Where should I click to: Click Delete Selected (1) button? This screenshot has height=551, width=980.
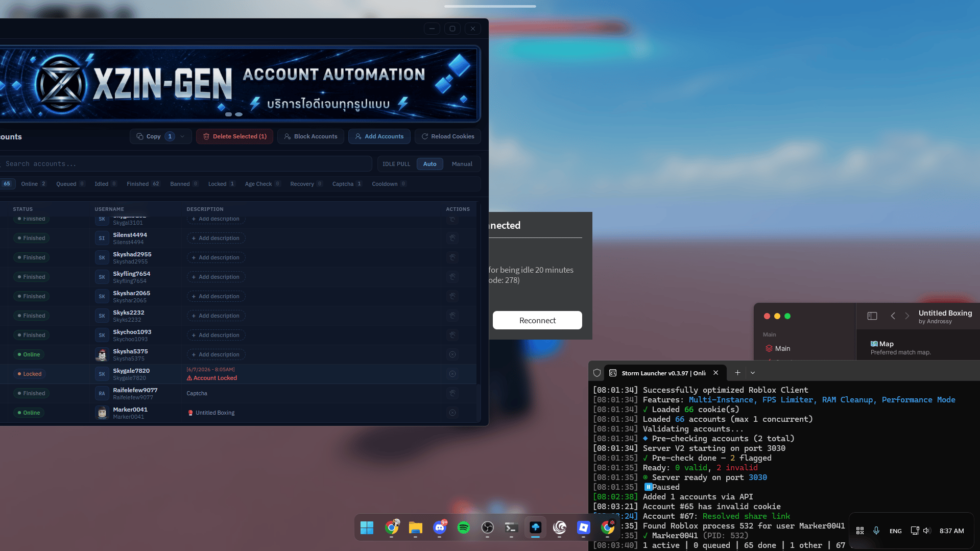point(235,136)
